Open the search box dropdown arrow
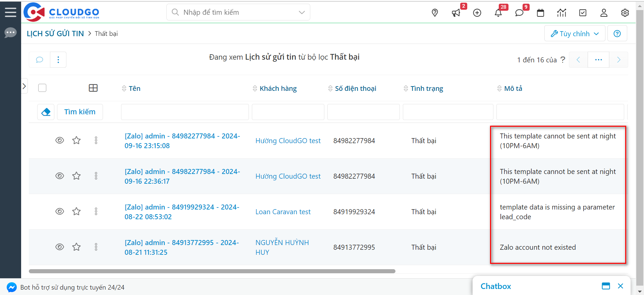The image size is (644, 295). (302, 12)
